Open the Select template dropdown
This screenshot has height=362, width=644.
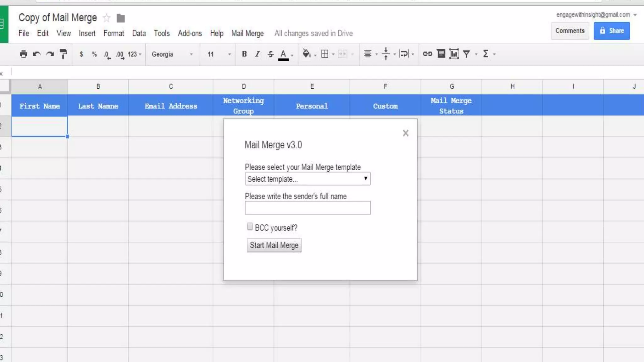[x=308, y=179]
